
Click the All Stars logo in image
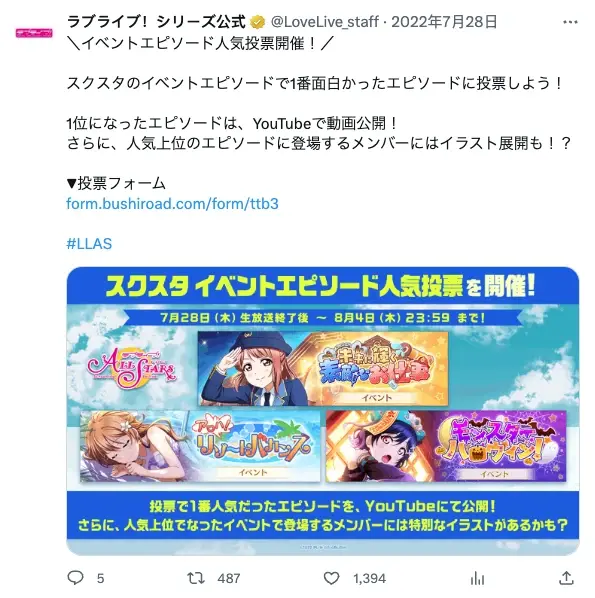(x=132, y=368)
